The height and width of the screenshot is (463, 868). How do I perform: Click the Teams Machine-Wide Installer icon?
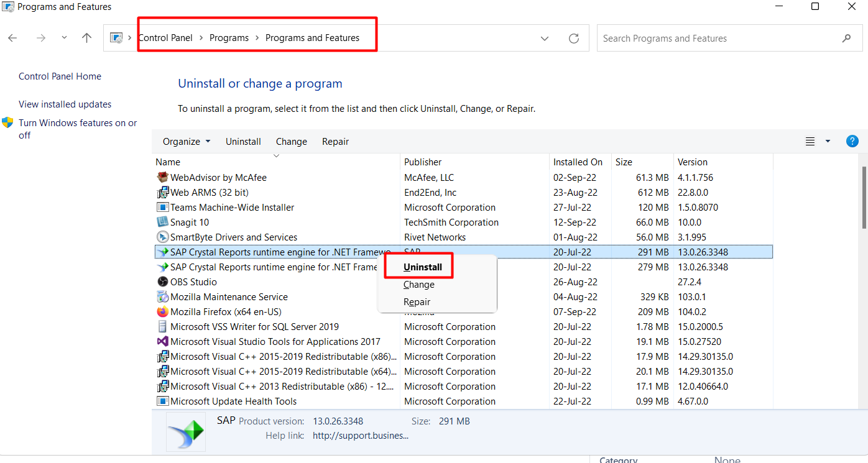pyautogui.click(x=162, y=208)
